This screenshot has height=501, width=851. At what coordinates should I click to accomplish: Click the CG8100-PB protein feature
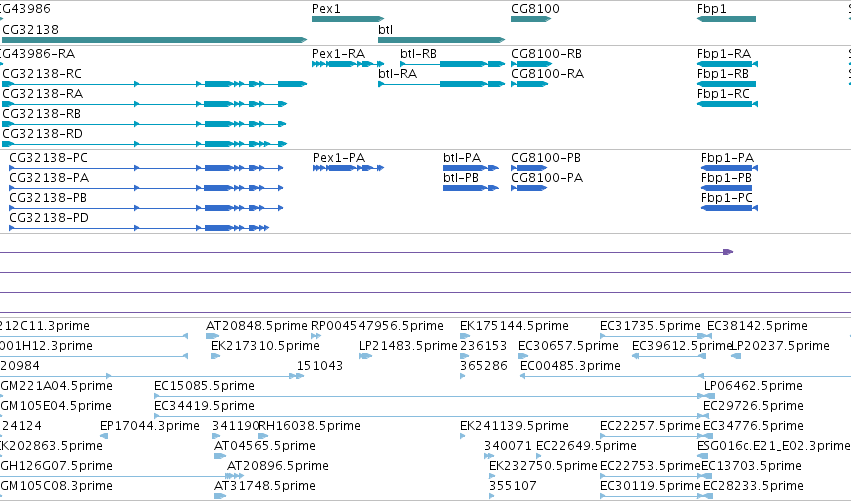tap(529, 168)
